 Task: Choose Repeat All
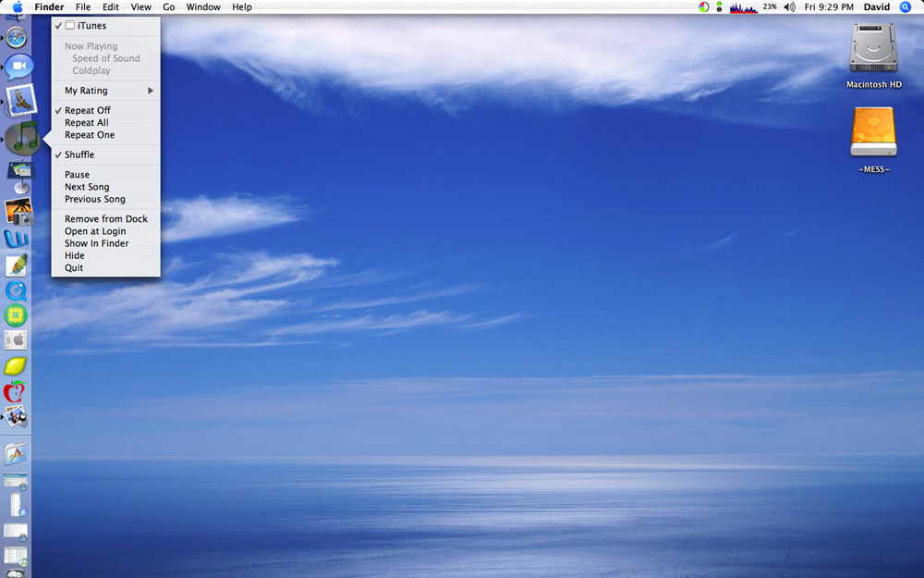106,123
